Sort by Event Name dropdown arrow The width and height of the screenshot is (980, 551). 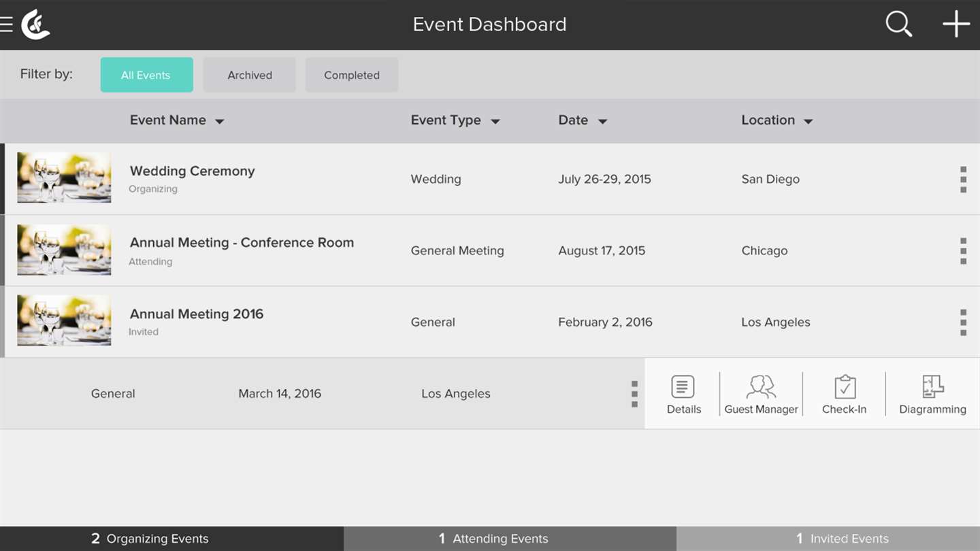tap(220, 122)
